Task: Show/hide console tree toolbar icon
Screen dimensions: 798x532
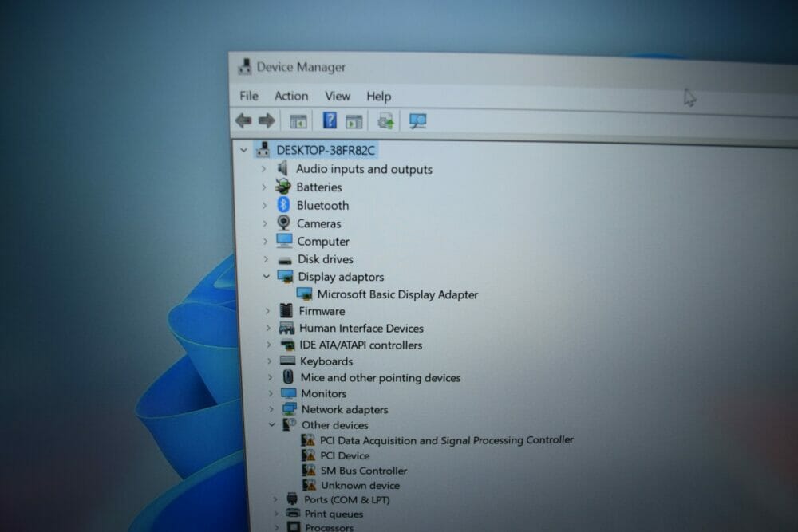Action: (298, 121)
